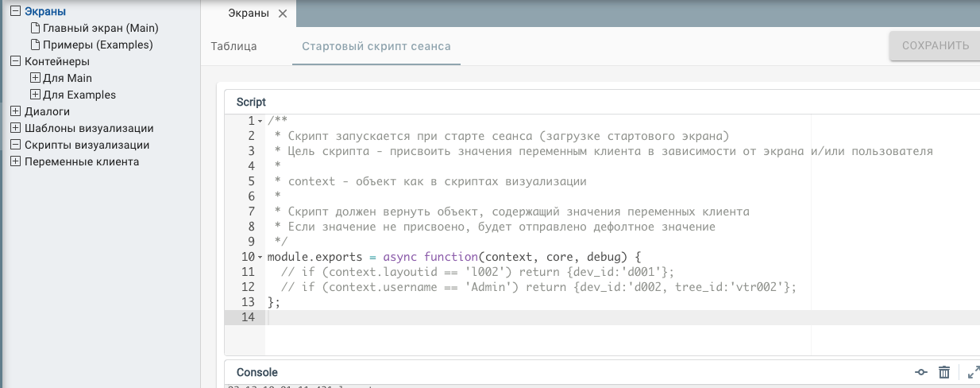The image size is (980, 388).
Task: Expand Шаблоны визуализации tree node
Action: click(15, 128)
